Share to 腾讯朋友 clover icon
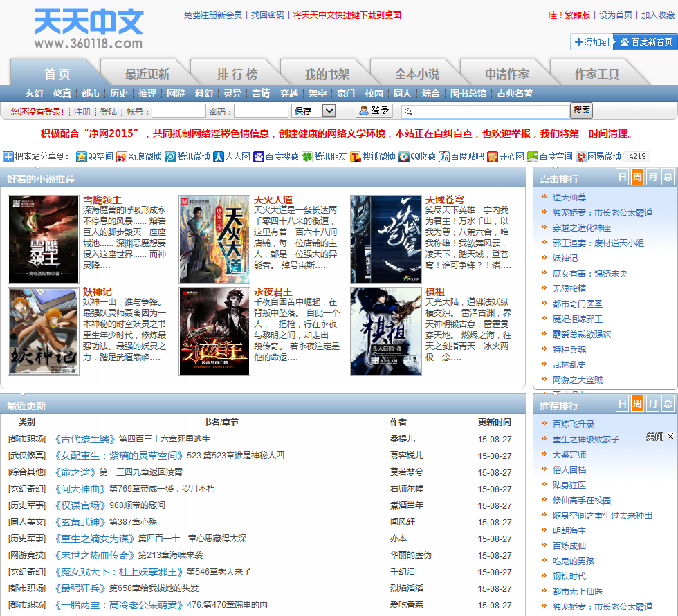Viewport: 678px width, 616px height. point(307,157)
